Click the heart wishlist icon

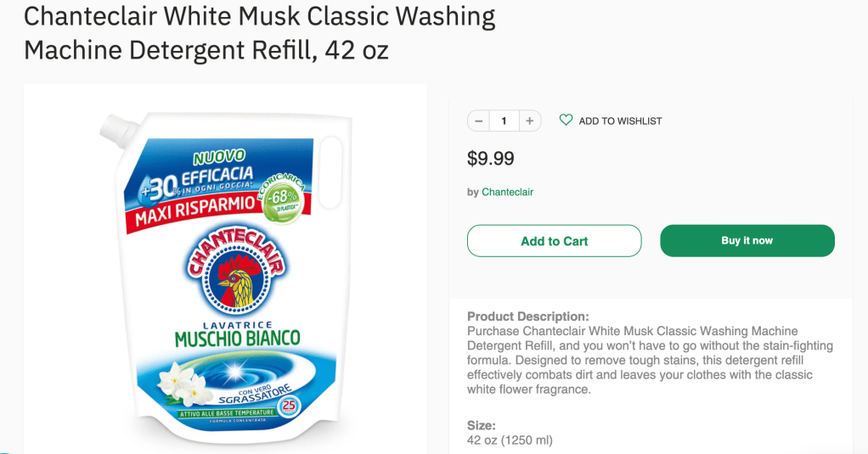click(566, 121)
